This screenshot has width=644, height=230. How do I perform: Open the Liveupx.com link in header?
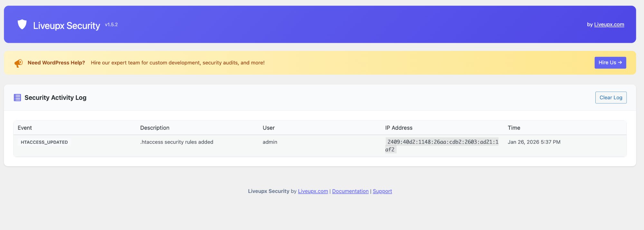(609, 24)
